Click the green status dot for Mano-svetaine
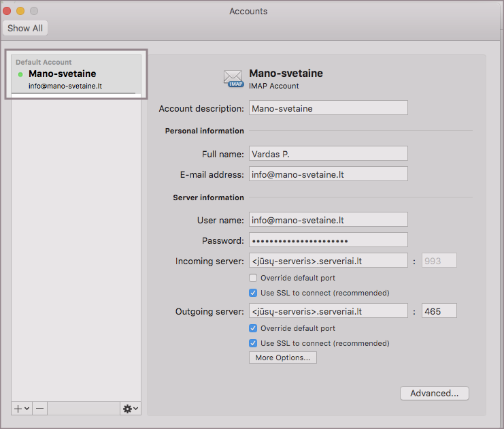 pos(20,74)
